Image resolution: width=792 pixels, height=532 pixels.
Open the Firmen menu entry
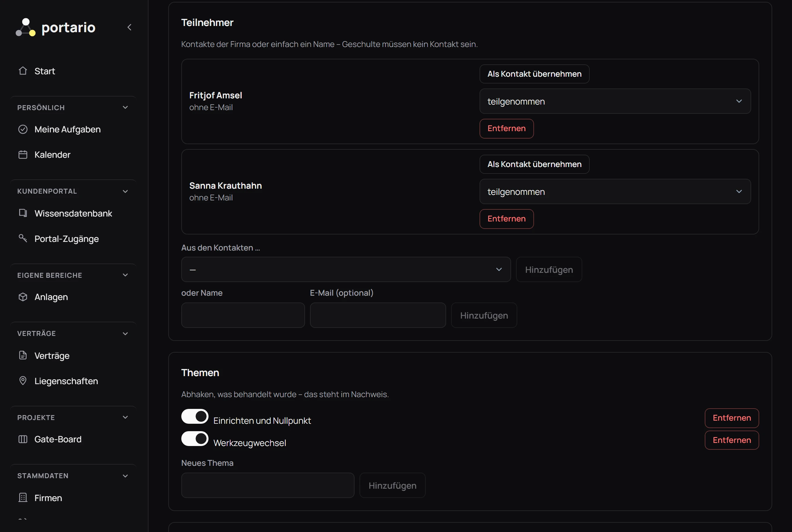click(x=48, y=498)
